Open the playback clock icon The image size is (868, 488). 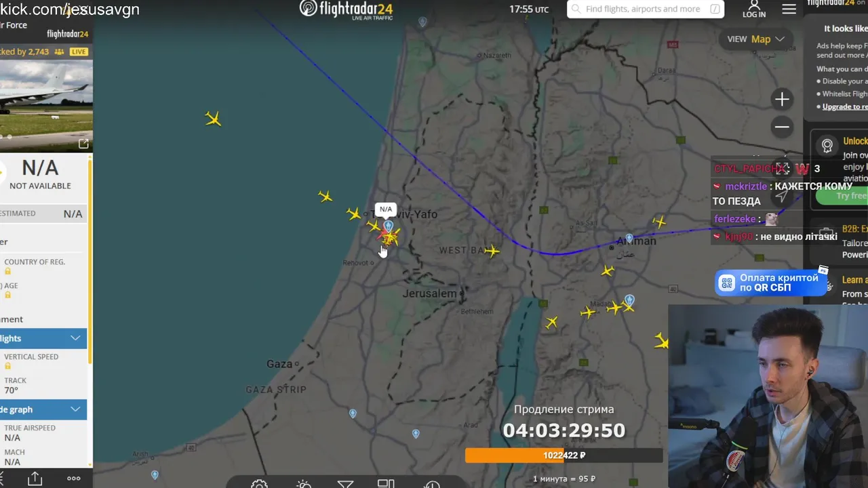pyautogui.click(x=432, y=484)
